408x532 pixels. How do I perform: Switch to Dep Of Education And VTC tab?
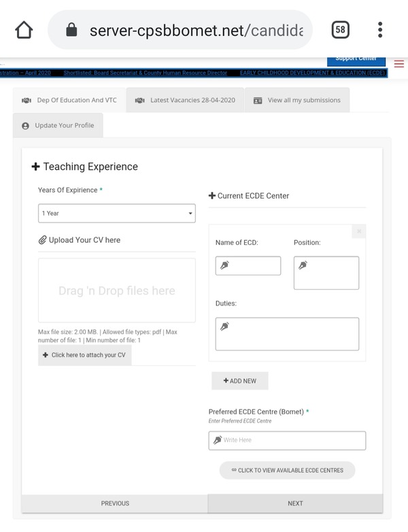coord(69,100)
